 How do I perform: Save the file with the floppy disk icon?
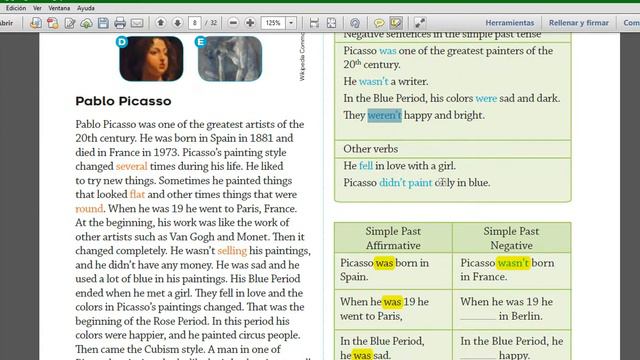pos(103,23)
